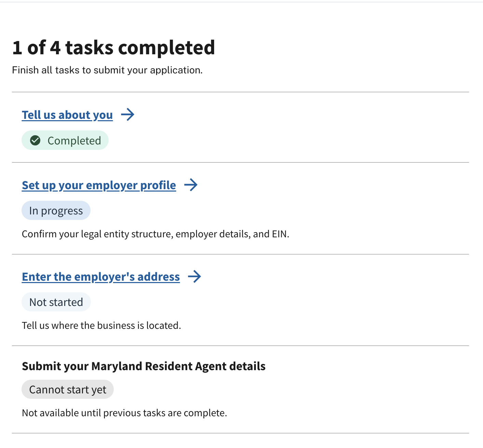
Task: Click the Not started status badge
Action: 56,302
